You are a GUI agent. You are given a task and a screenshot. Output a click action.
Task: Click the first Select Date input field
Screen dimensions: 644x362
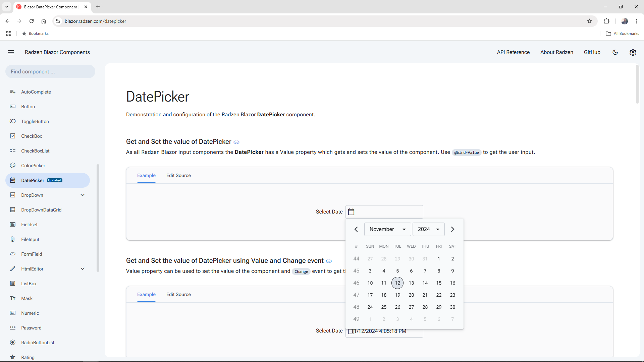[x=384, y=212]
